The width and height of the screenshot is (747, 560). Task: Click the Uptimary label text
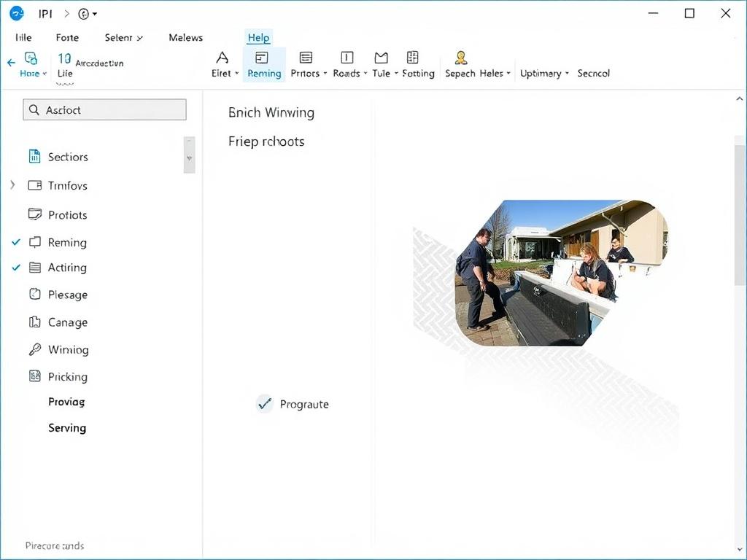(541, 74)
